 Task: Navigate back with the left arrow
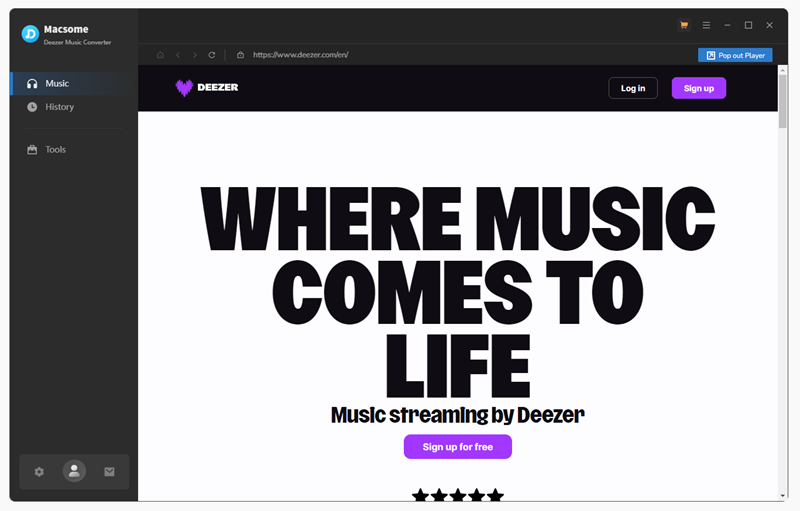[178, 55]
